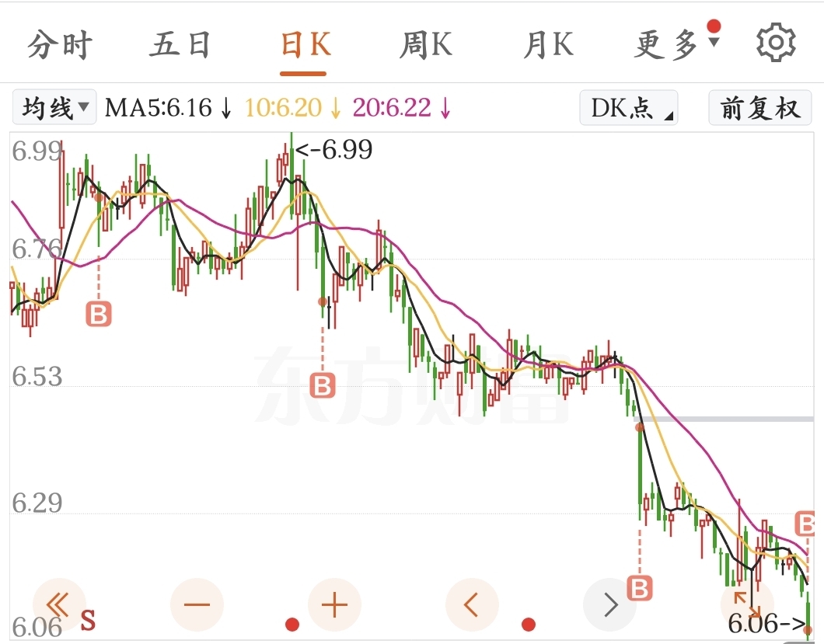Image resolution: width=824 pixels, height=644 pixels.
Task: Toggle the 前复权 adjustment button
Action: [759, 107]
